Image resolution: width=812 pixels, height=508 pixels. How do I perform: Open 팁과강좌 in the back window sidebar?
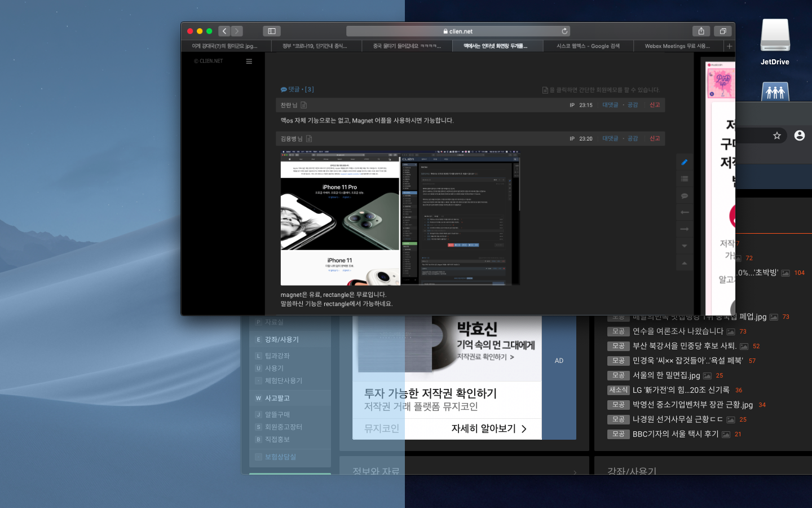point(277,356)
